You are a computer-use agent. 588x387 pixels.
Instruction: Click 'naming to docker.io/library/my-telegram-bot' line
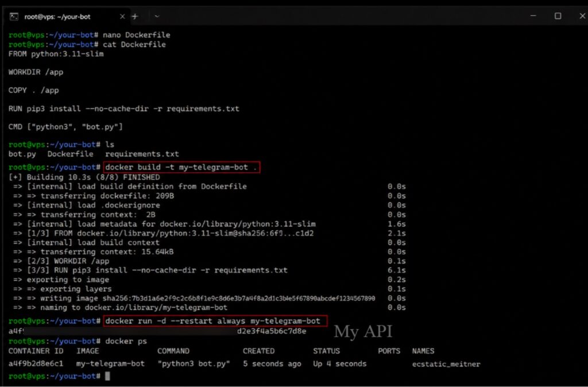[x=120, y=308]
